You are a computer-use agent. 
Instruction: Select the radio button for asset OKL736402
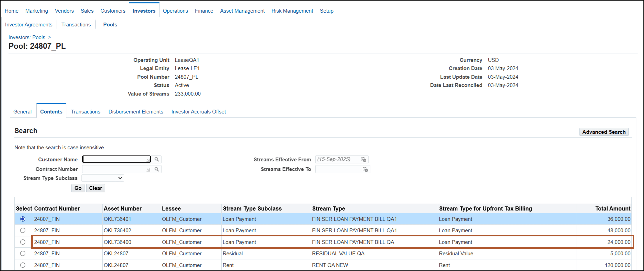pos(23,230)
